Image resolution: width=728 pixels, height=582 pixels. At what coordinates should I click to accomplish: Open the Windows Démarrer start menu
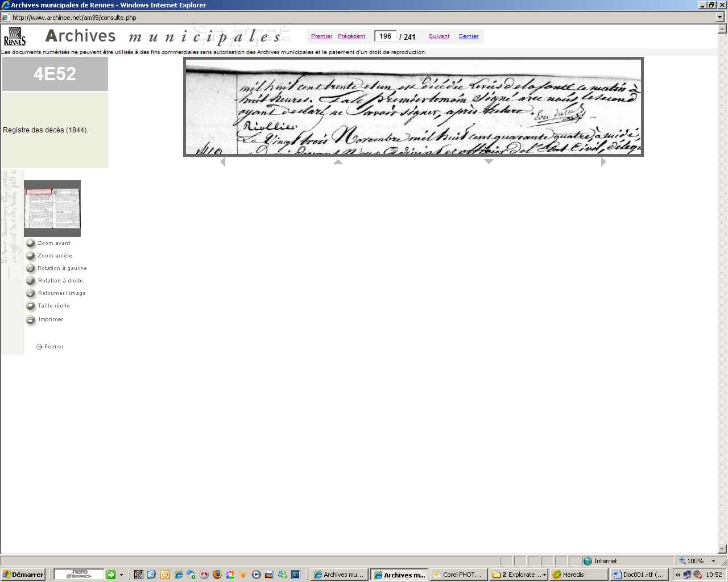[x=23, y=575]
